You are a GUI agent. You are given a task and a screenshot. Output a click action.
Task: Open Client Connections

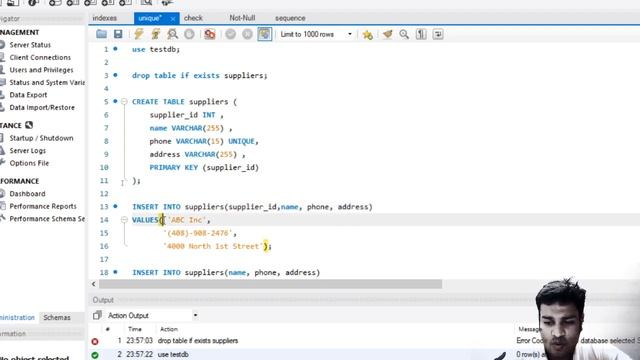point(40,58)
